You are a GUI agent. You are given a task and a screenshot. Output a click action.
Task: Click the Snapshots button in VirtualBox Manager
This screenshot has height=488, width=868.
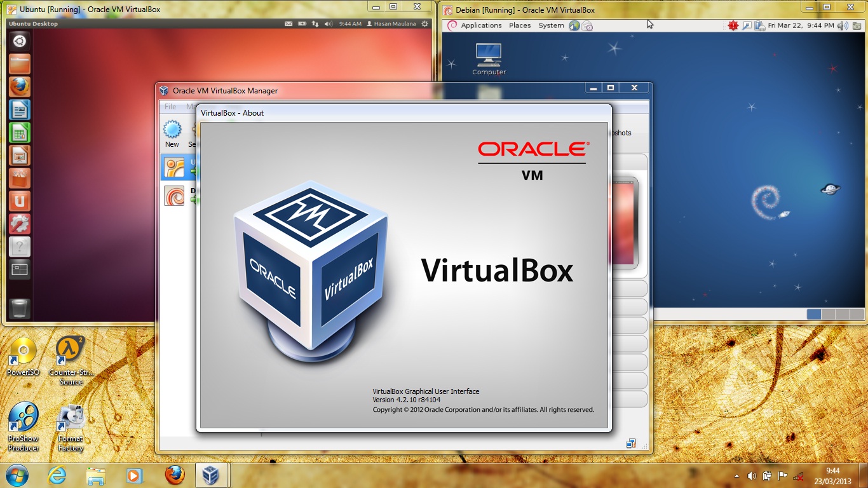621,133
